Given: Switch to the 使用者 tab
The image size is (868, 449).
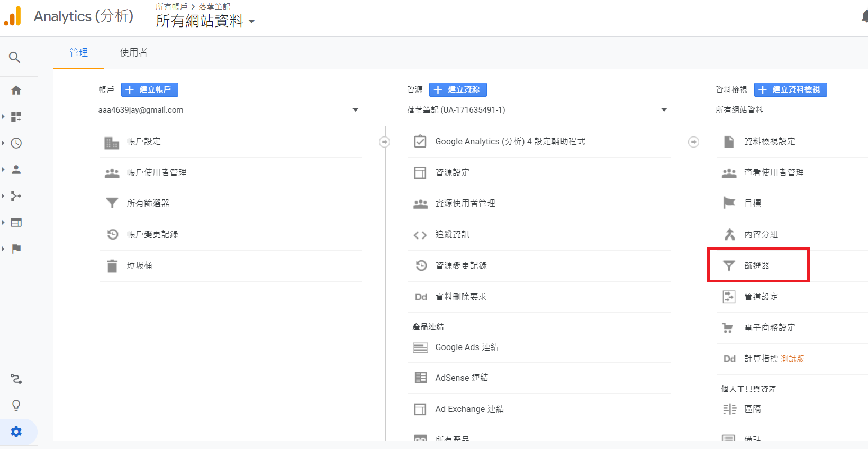Looking at the screenshot, I should click(x=133, y=52).
